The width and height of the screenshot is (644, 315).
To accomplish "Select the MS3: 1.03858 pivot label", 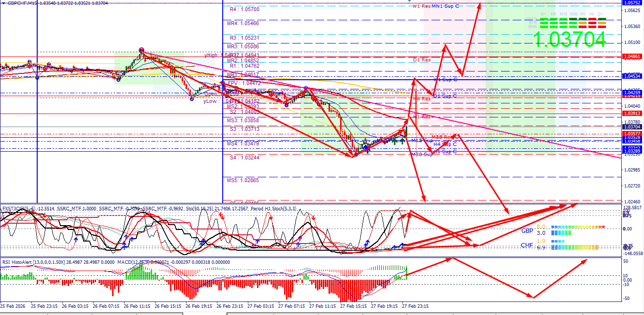I will [243, 120].
